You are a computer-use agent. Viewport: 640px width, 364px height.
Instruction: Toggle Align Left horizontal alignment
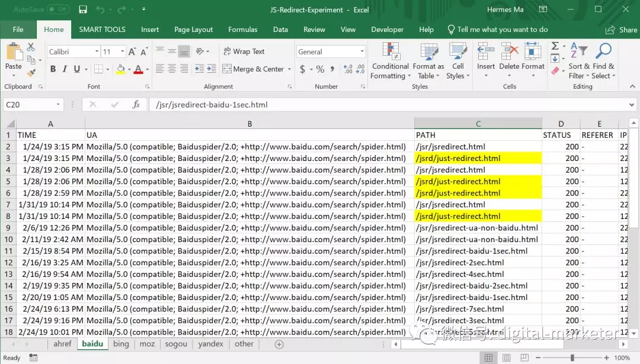[x=159, y=69]
